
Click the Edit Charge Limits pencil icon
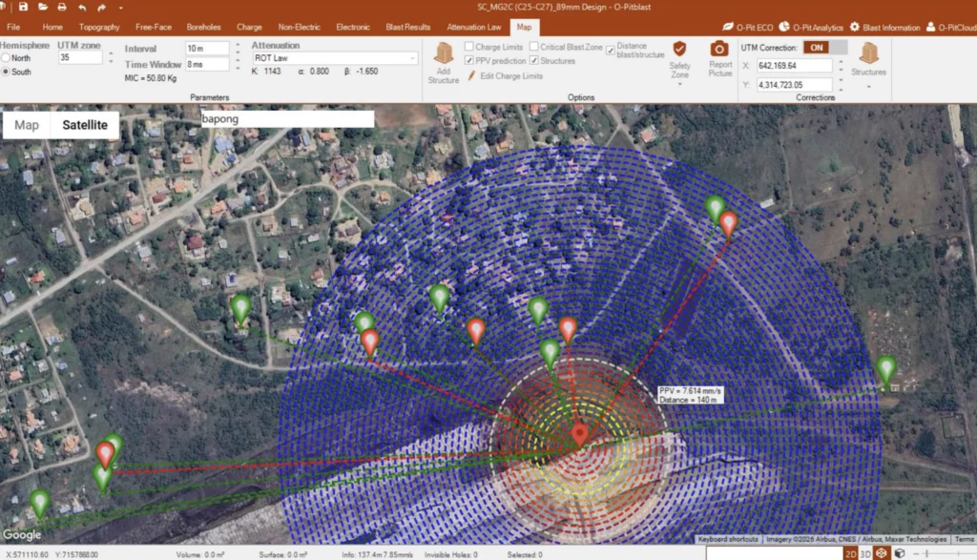tap(471, 75)
